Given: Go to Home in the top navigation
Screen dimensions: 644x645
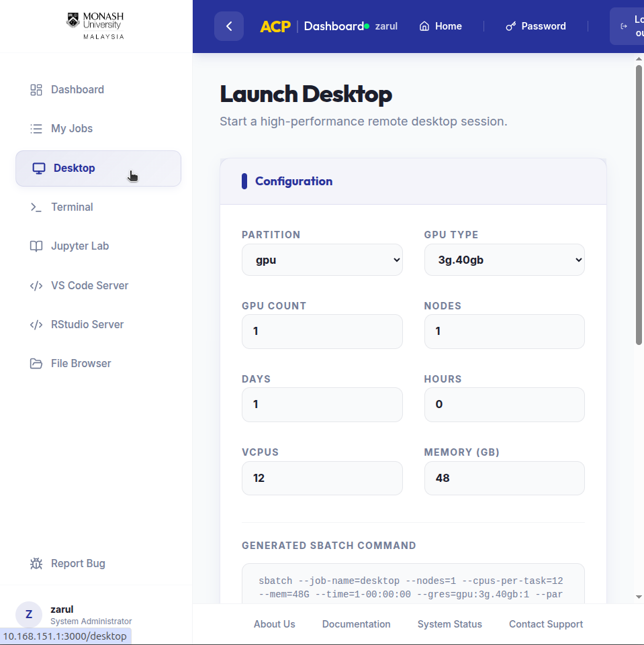Looking at the screenshot, I should [x=441, y=26].
